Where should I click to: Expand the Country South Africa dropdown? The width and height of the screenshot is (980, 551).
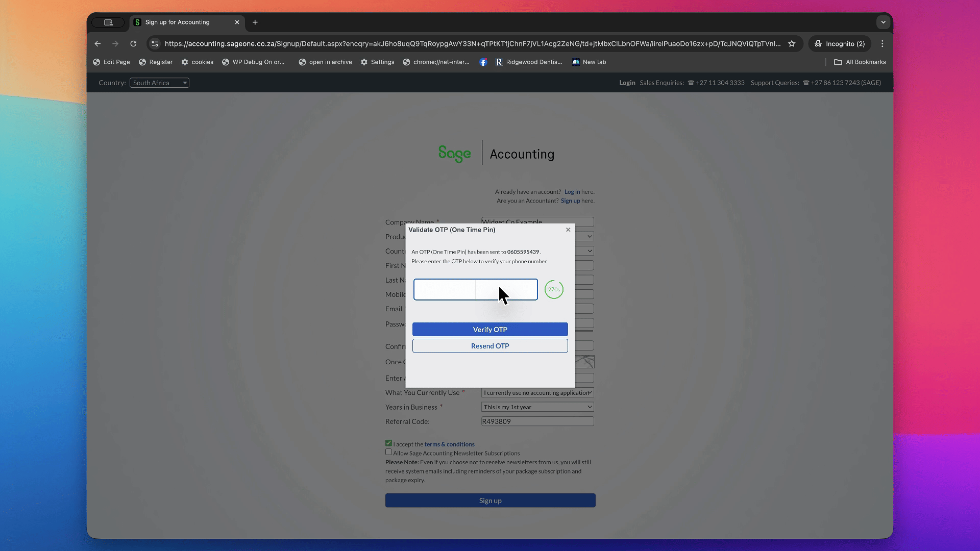point(159,83)
